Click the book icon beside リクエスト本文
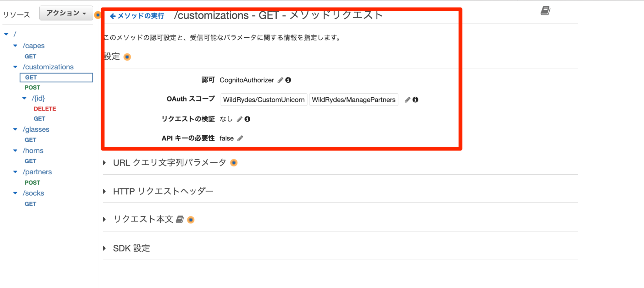 180,219
